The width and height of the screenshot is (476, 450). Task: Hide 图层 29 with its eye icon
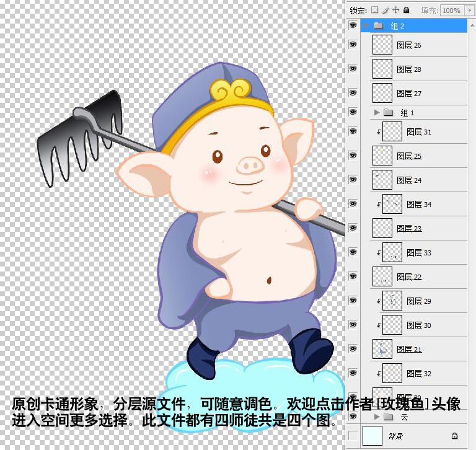tap(353, 300)
